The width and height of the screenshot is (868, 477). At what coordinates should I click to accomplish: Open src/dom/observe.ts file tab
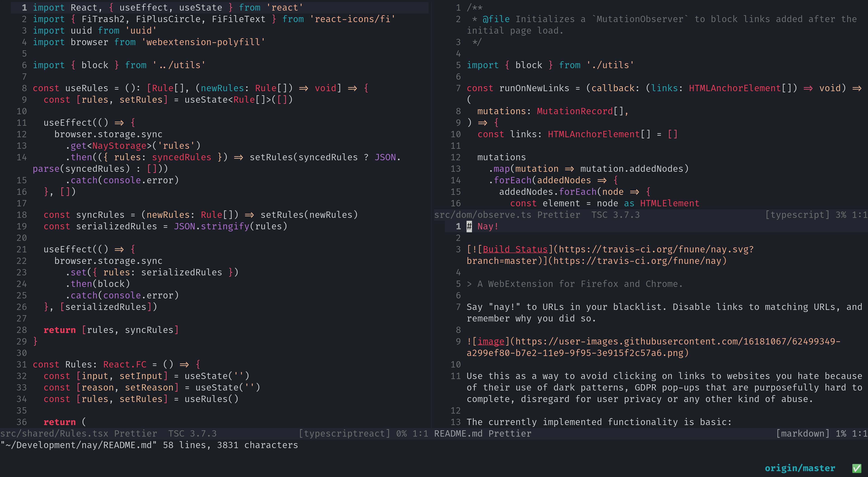pos(482,214)
